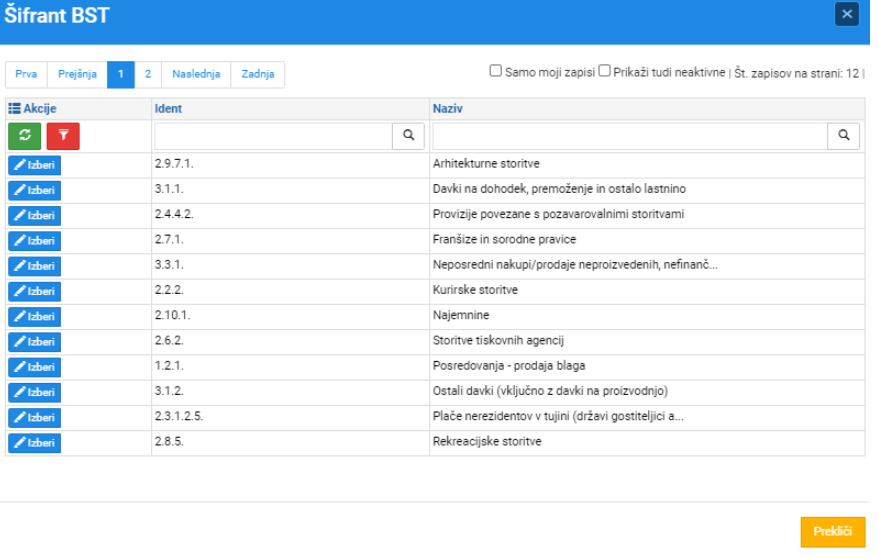Close the Šifrant BST dialog with X
879x559 pixels.
(846, 14)
